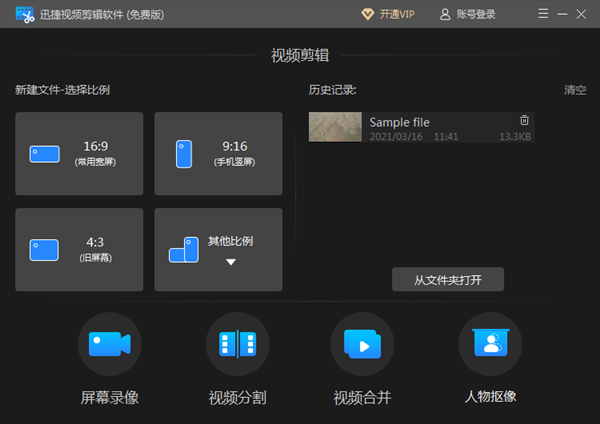Click the 视频分割 label
This screenshot has height=424, width=600.
[238, 398]
